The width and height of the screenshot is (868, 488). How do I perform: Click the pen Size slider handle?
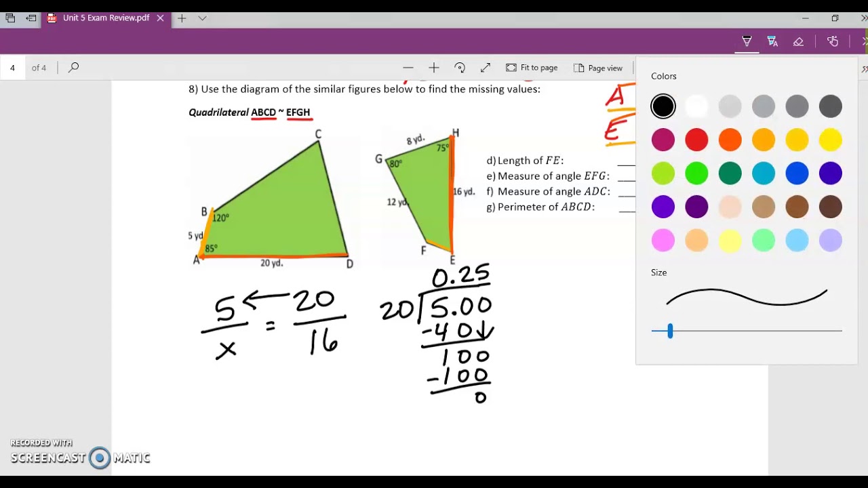(670, 331)
